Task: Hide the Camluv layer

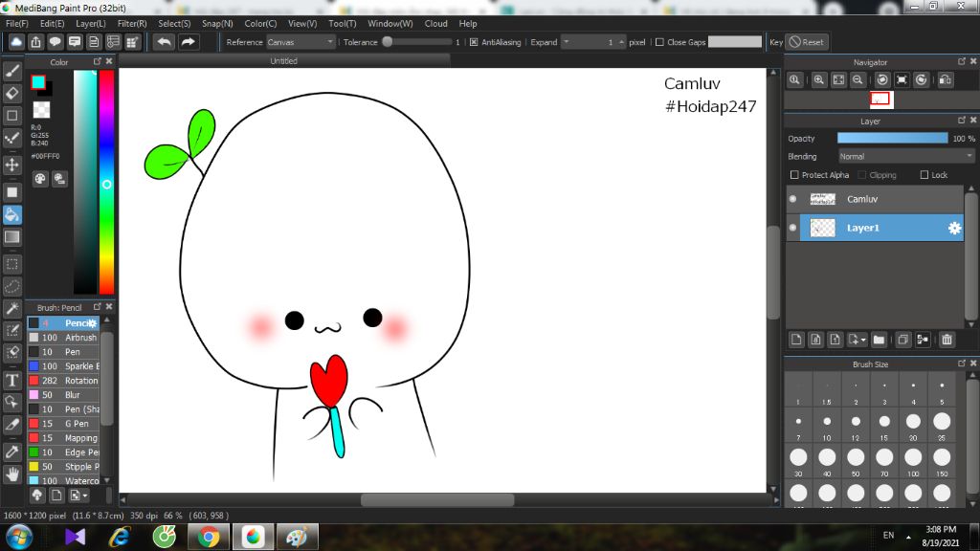Action: [793, 199]
